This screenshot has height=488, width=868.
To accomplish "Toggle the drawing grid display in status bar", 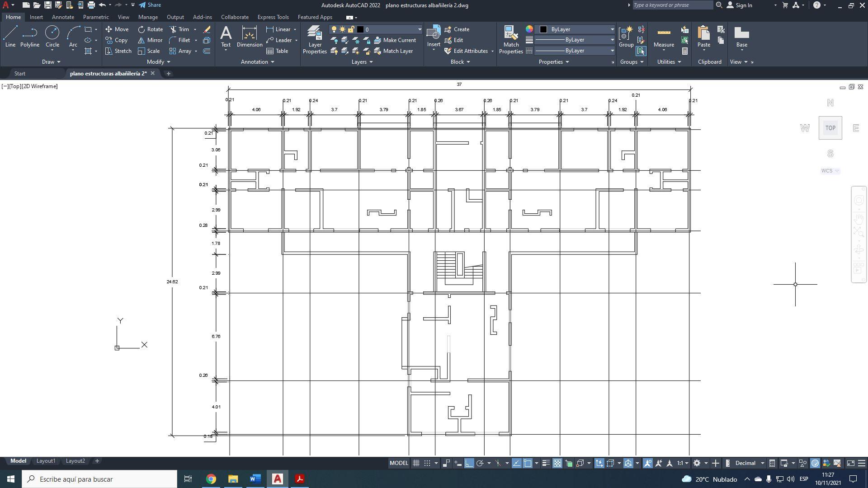I will coord(416,463).
